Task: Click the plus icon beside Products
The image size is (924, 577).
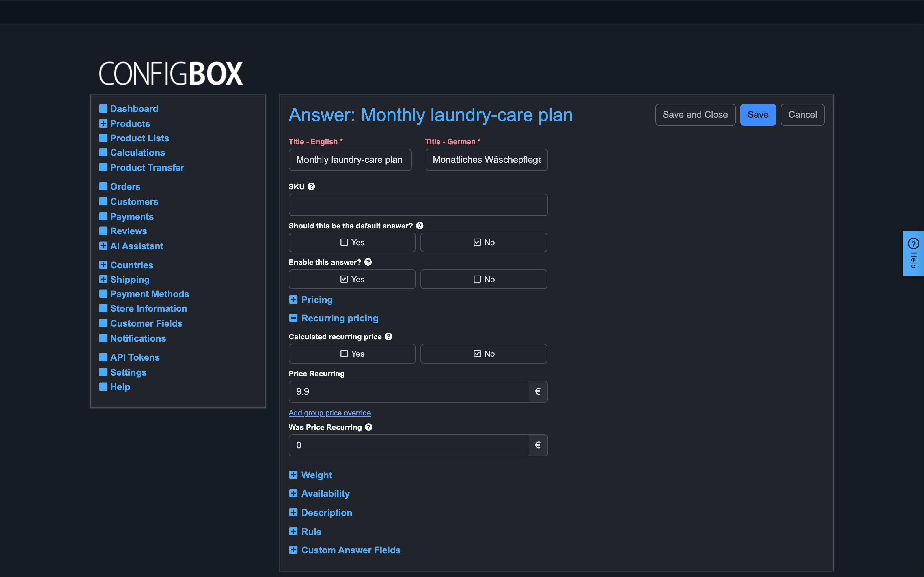Action: coord(103,123)
